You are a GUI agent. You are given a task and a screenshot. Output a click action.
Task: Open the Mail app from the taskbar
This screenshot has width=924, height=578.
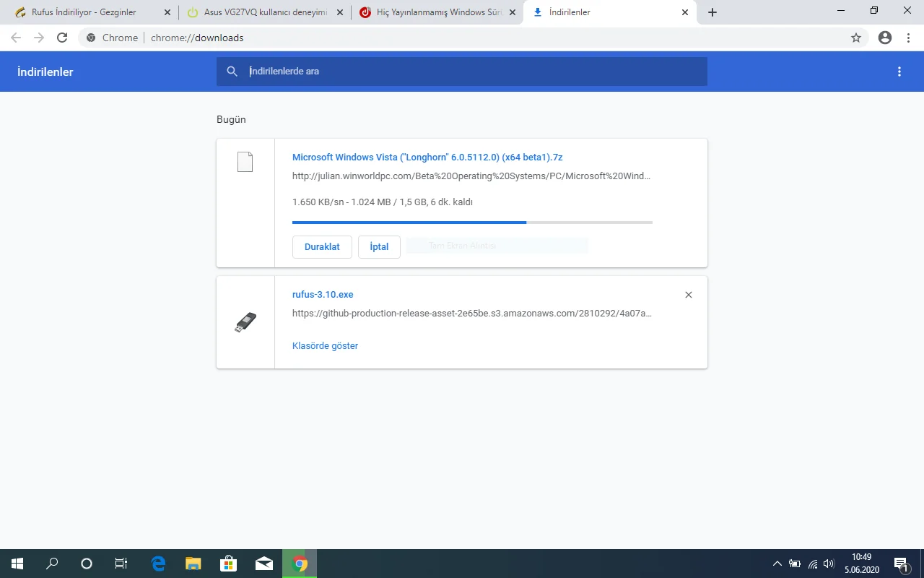(x=264, y=564)
